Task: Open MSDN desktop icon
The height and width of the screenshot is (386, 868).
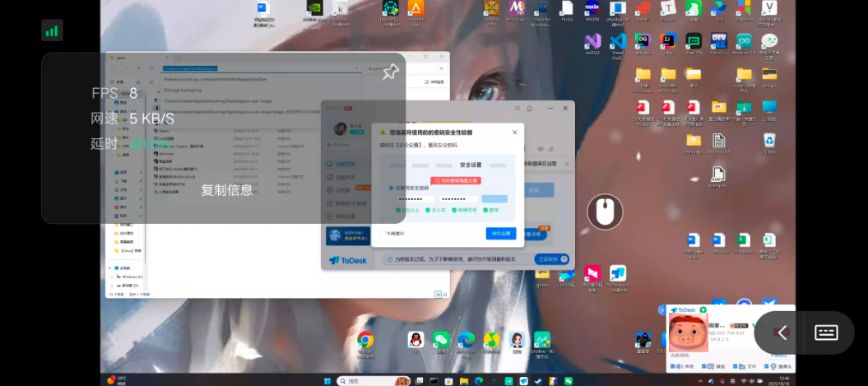Action: (592, 11)
